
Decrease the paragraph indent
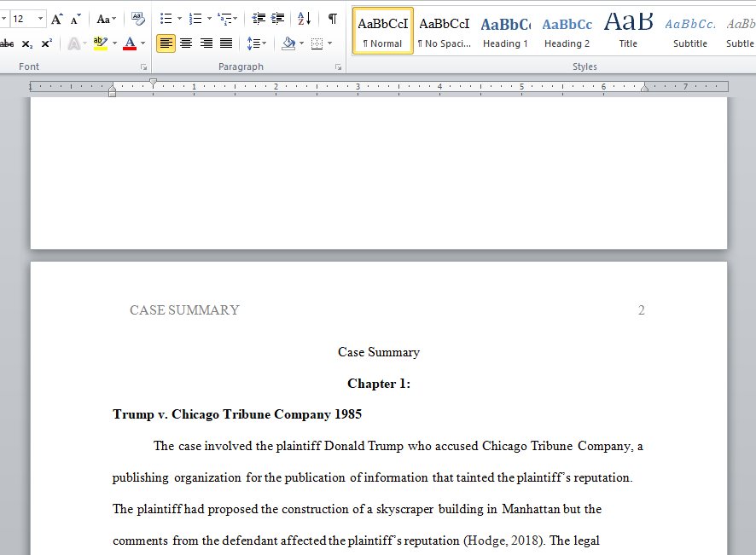coord(259,19)
